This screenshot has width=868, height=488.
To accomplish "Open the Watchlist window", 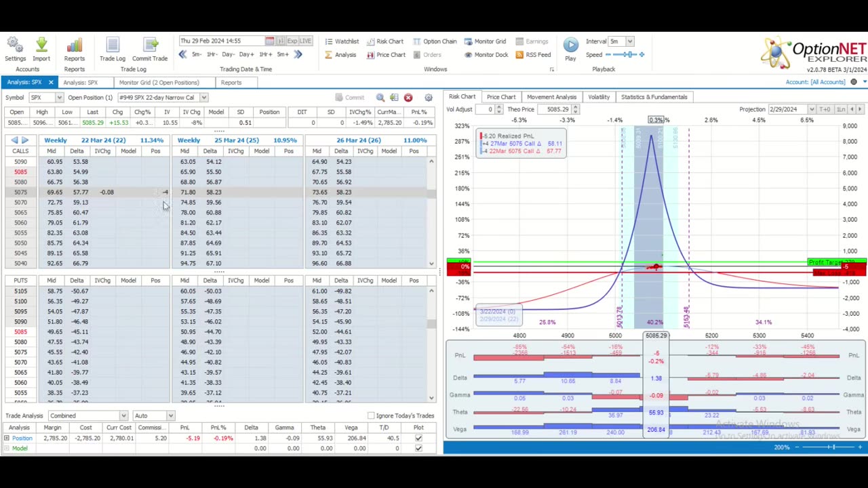I will [x=341, y=41].
